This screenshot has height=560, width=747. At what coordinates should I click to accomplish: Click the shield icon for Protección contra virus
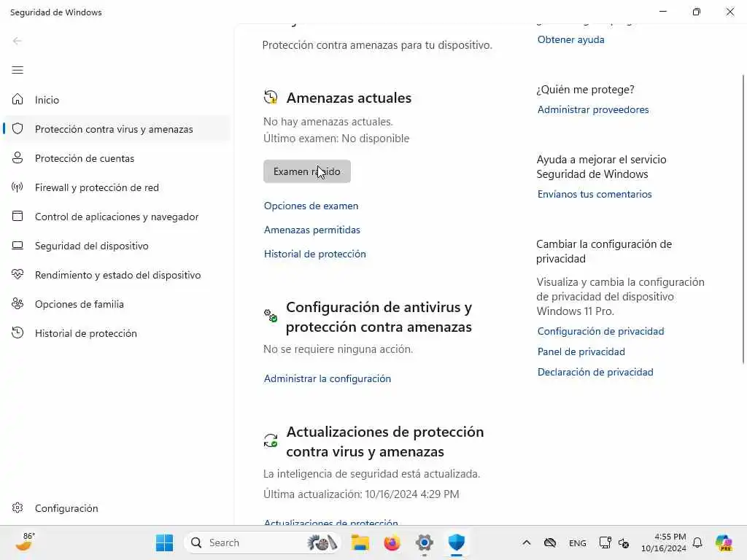click(x=18, y=128)
